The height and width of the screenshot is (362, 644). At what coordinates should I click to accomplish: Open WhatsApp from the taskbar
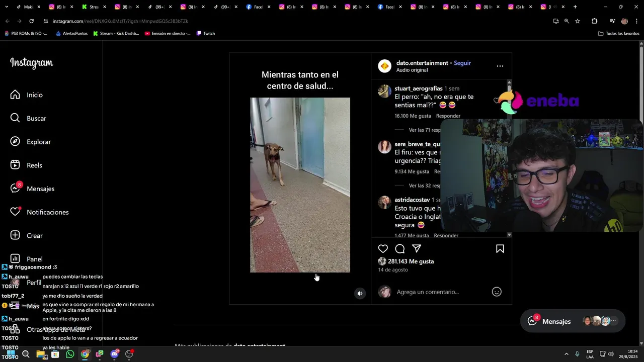(x=70, y=354)
